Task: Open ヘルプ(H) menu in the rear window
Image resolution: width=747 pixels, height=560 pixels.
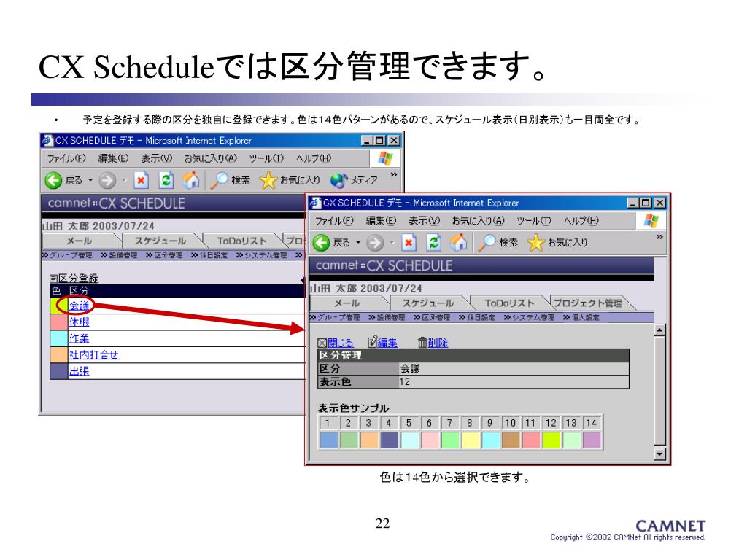Action: [313, 158]
